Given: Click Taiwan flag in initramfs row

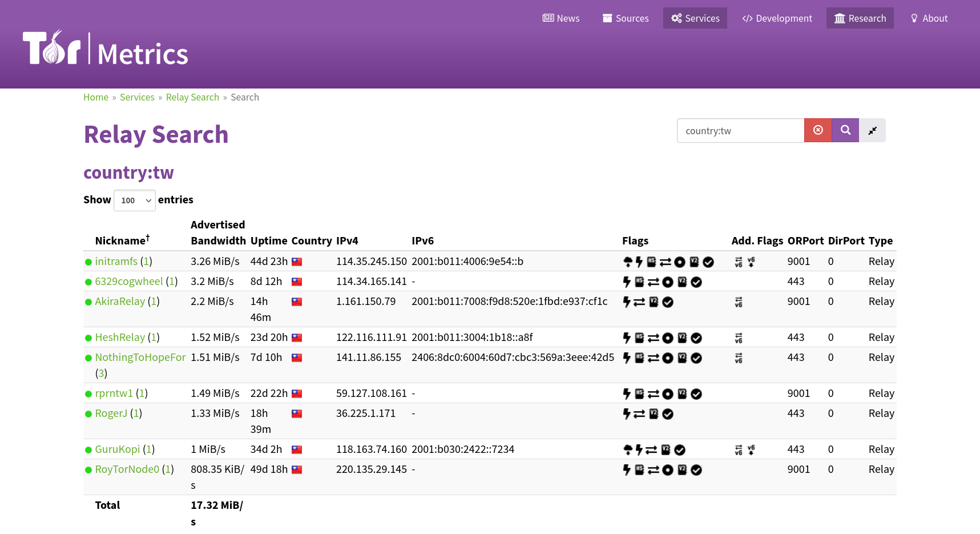Looking at the screenshot, I should pos(297,262).
